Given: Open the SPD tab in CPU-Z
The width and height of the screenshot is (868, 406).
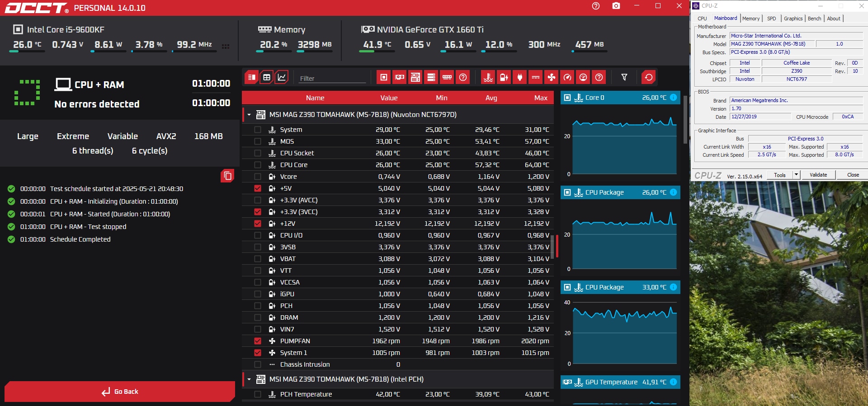Looking at the screenshot, I should (x=772, y=19).
